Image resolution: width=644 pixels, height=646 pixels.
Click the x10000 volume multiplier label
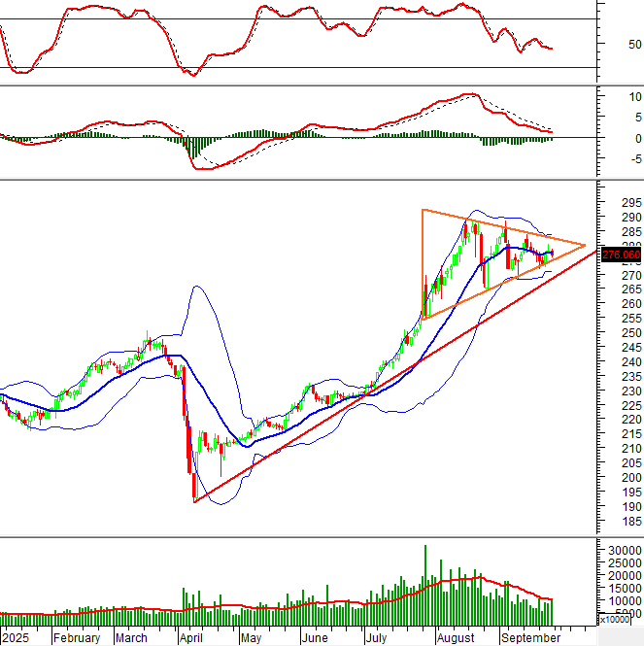click(618, 620)
